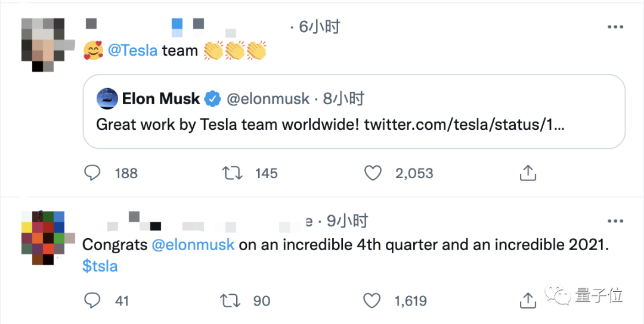Like the tweet with 1,619 likes

pos(373,301)
